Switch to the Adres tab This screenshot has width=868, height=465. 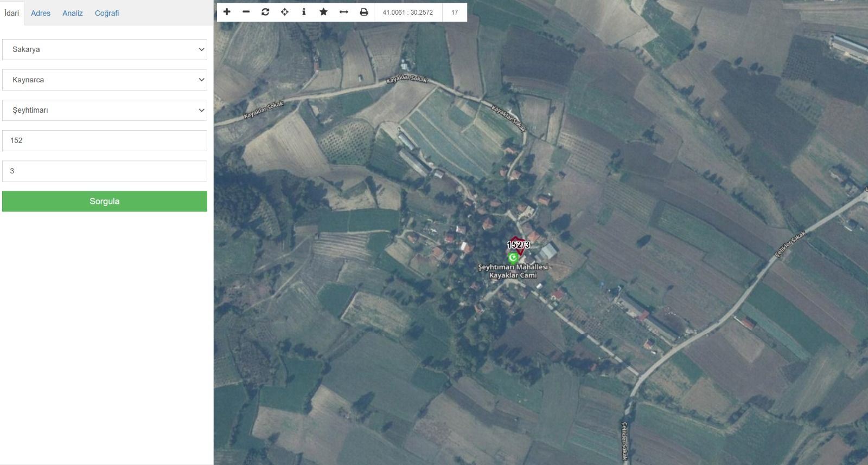(x=41, y=13)
